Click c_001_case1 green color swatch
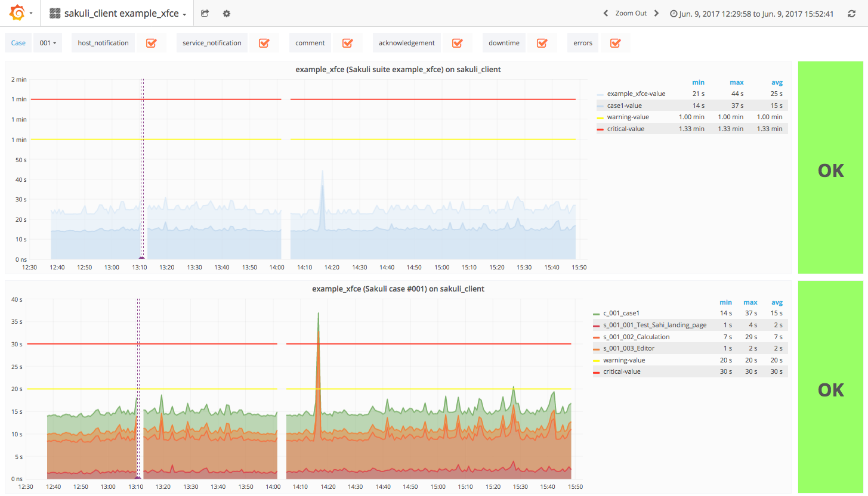The width and height of the screenshot is (868, 496). pyautogui.click(x=596, y=314)
